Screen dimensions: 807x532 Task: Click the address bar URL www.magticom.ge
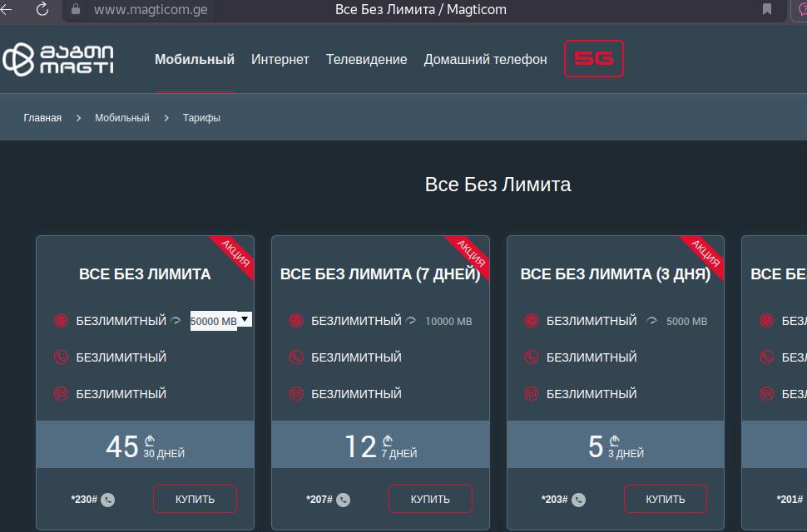pyautogui.click(x=151, y=9)
